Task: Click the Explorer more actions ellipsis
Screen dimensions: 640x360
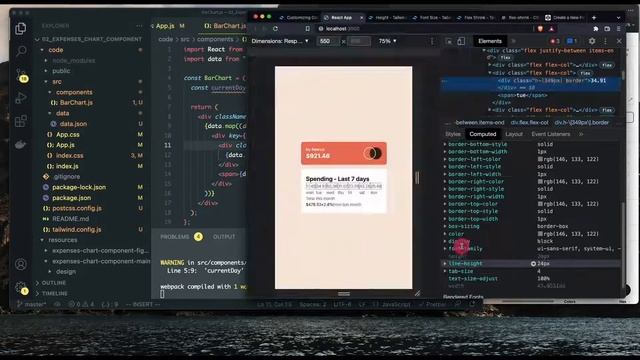Action: tap(139, 25)
